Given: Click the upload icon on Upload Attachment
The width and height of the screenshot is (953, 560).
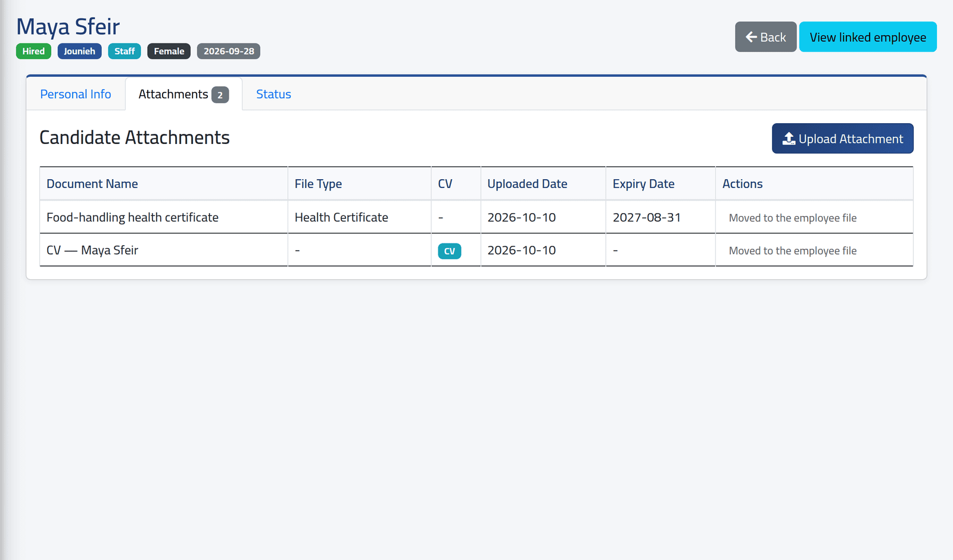Looking at the screenshot, I should 789,139.
